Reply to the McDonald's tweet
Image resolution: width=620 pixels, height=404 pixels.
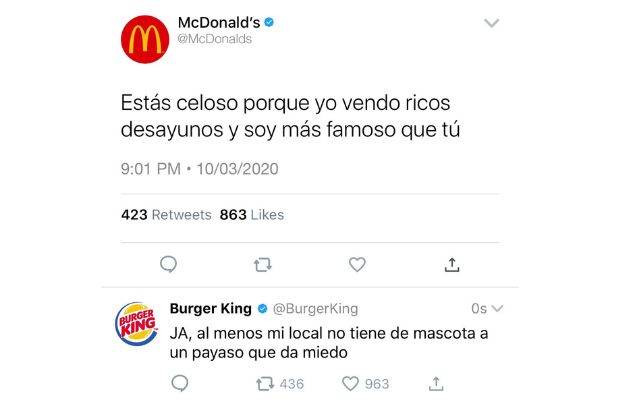[168, 264]
